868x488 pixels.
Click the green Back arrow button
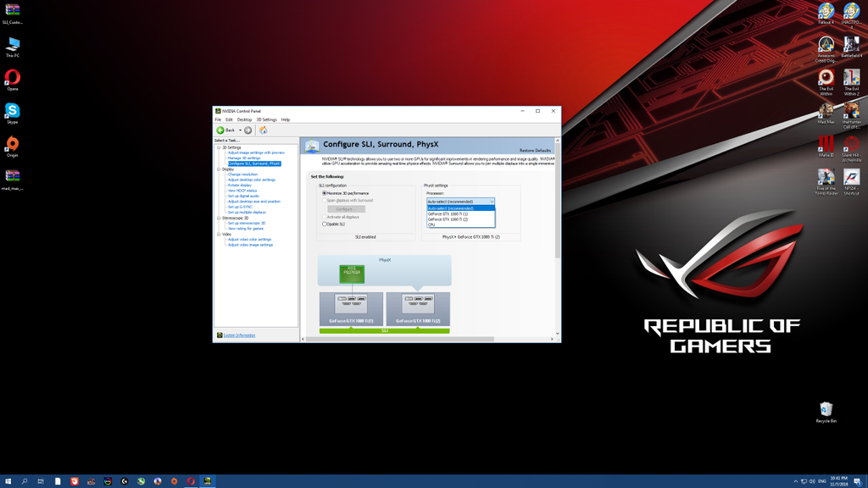point(221,130)
